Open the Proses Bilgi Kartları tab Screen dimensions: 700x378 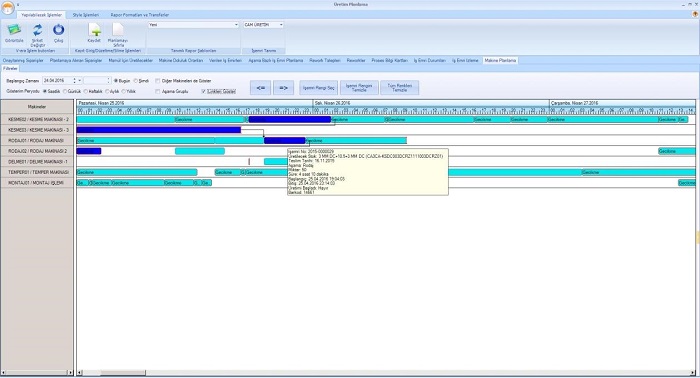point(390,60)
